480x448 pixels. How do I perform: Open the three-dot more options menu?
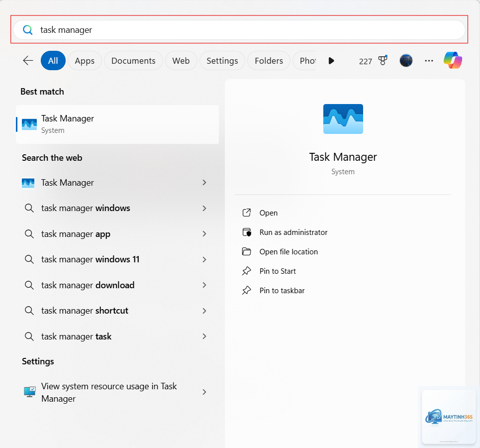[429, 61]
